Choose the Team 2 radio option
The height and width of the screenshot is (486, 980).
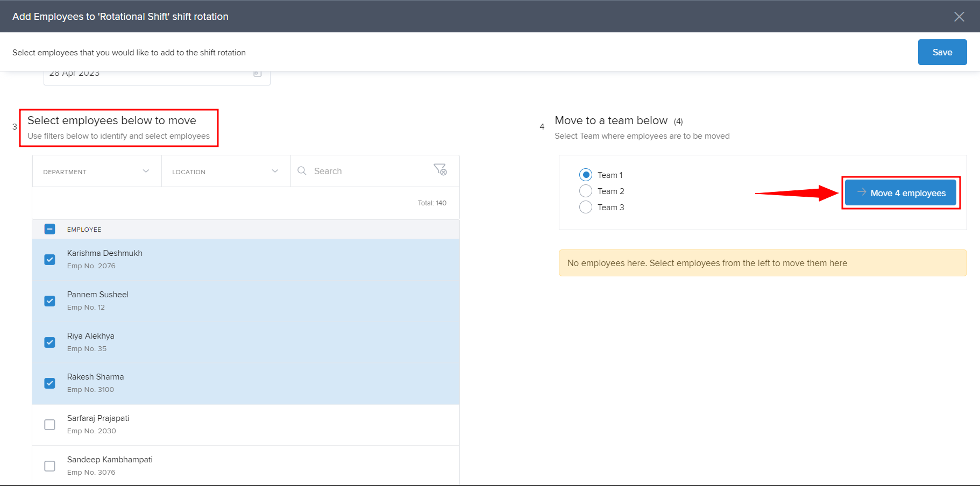tap(586, 191)
